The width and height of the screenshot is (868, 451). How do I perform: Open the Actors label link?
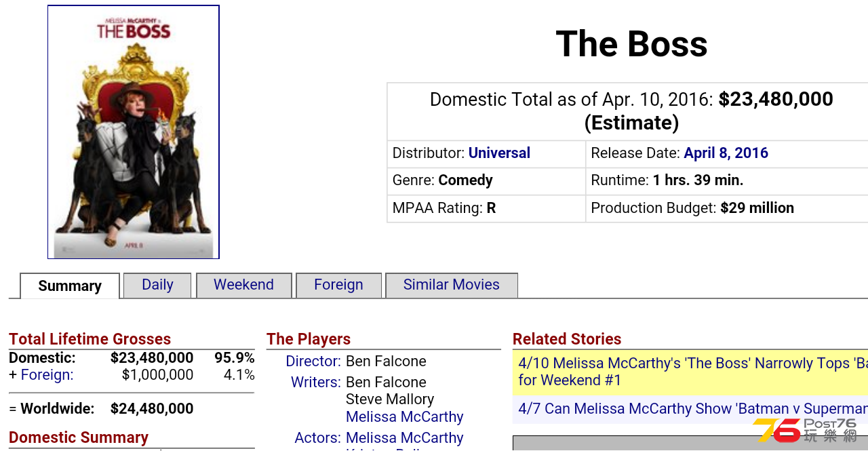tap(318, 438)
